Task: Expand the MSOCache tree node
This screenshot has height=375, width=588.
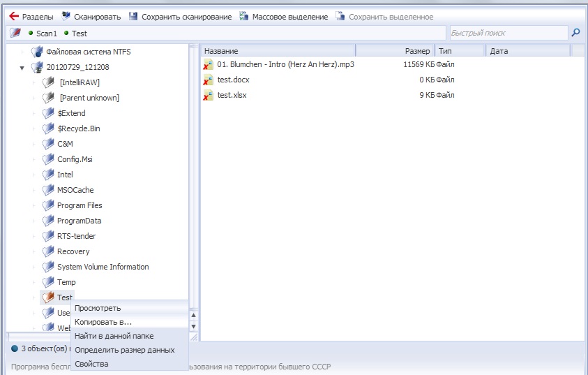Action: coord(33,191)
